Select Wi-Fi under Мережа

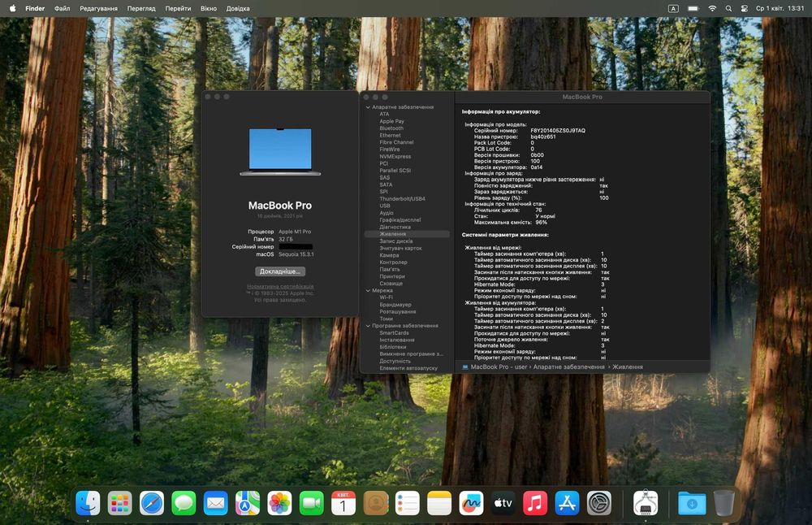pos(386,297)
